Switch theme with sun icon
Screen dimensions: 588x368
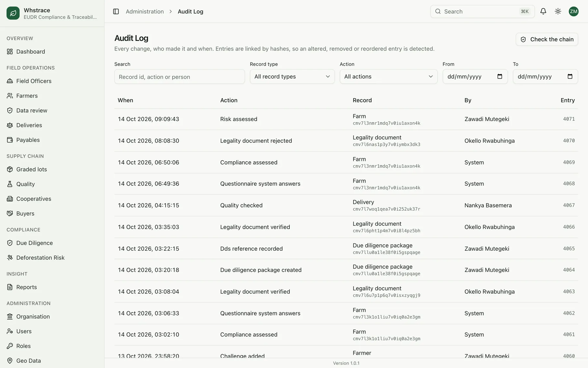pyautogui.click(x=558, y=11)
